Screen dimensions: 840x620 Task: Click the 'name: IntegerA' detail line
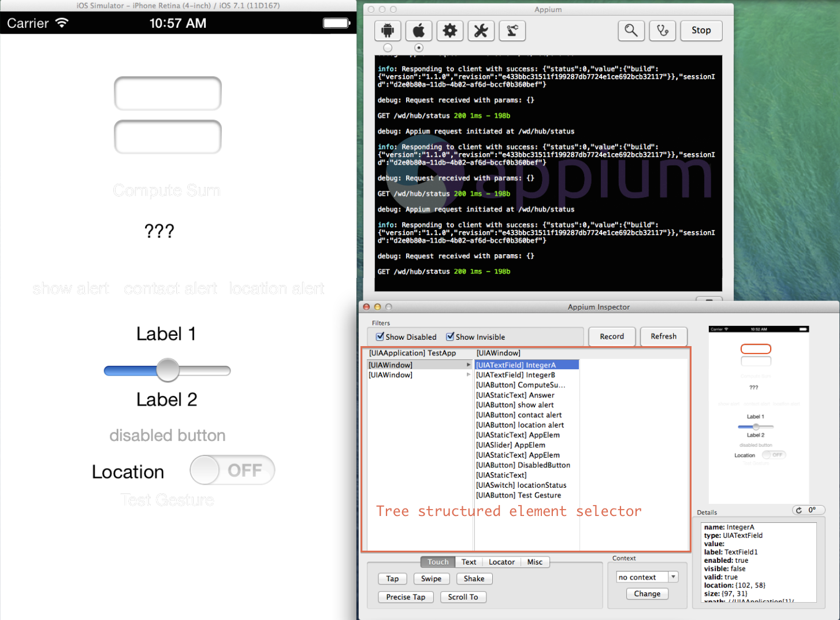729,527
